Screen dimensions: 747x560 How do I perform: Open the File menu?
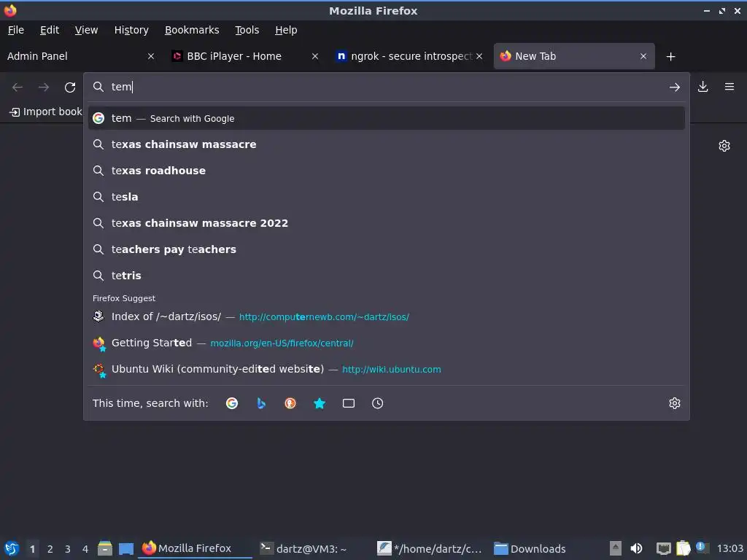16,30
